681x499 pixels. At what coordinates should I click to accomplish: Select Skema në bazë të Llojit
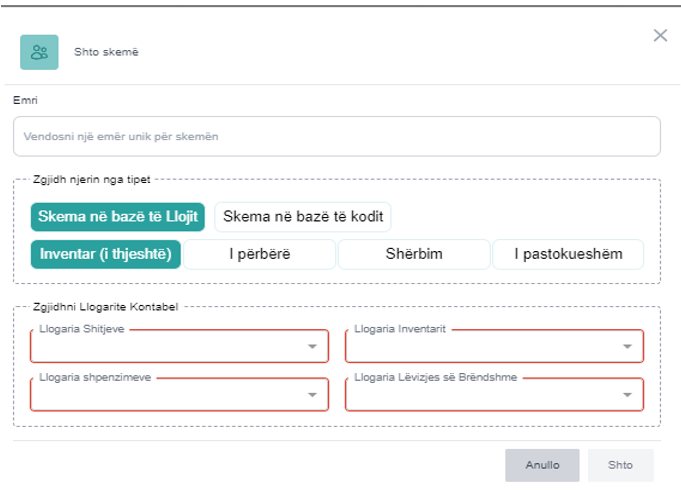[x=117, y=216]
